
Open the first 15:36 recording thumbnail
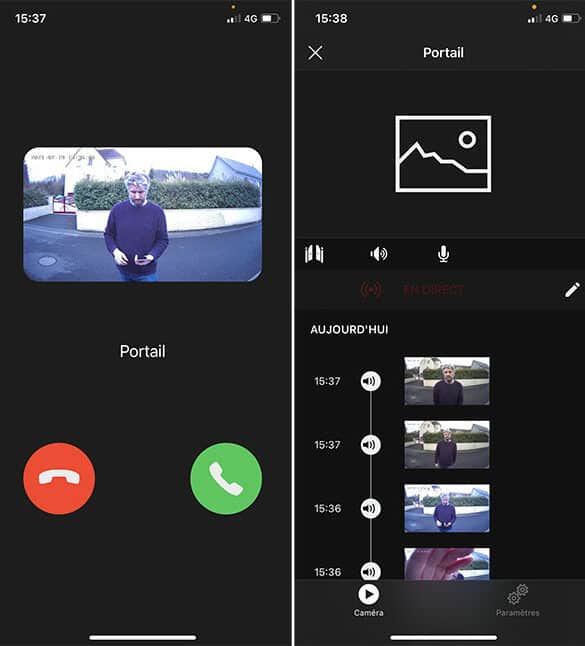[447, 508]
